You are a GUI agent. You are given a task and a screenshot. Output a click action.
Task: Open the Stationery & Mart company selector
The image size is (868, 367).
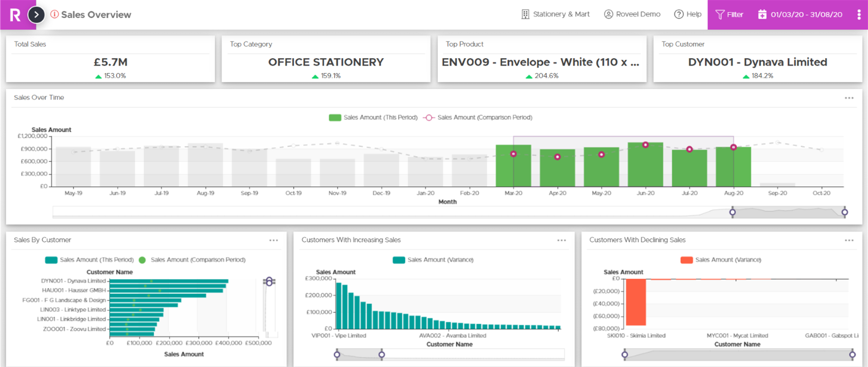coord(556,14)
